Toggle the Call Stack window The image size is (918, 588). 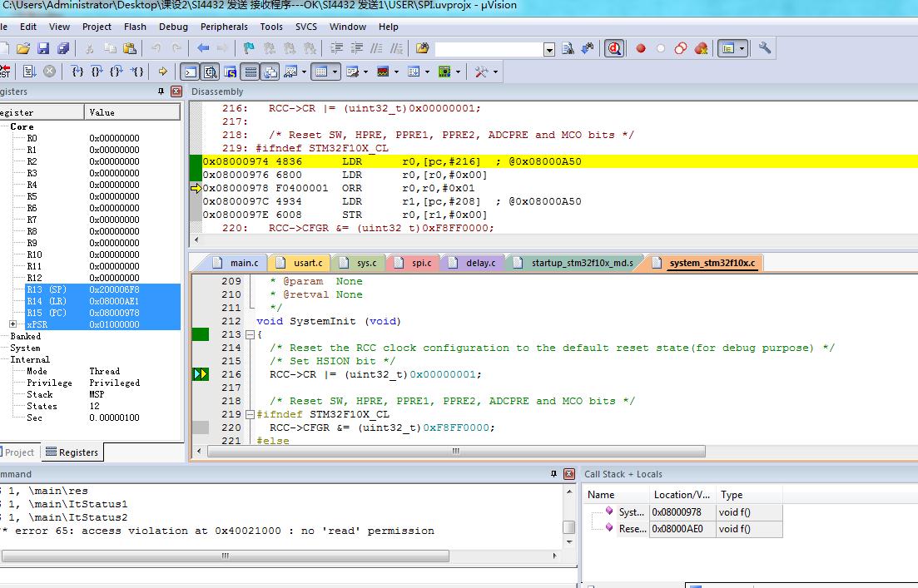pyautogui.click(x=270, y=72)
